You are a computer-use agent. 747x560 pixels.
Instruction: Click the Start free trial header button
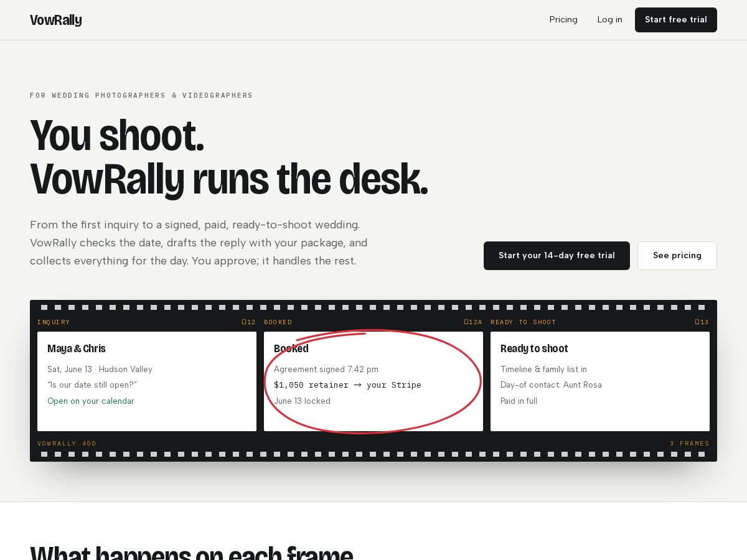click(676, 20)
